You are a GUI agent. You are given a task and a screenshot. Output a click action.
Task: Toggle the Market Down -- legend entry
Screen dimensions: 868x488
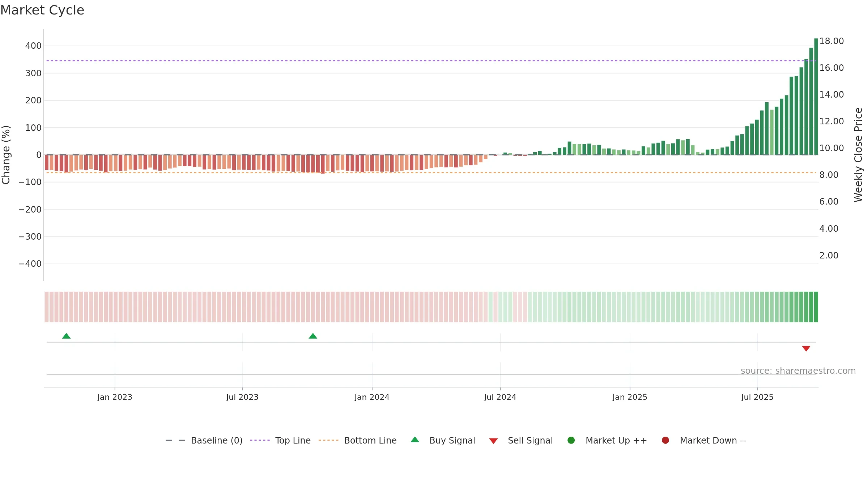click(704, 440)
